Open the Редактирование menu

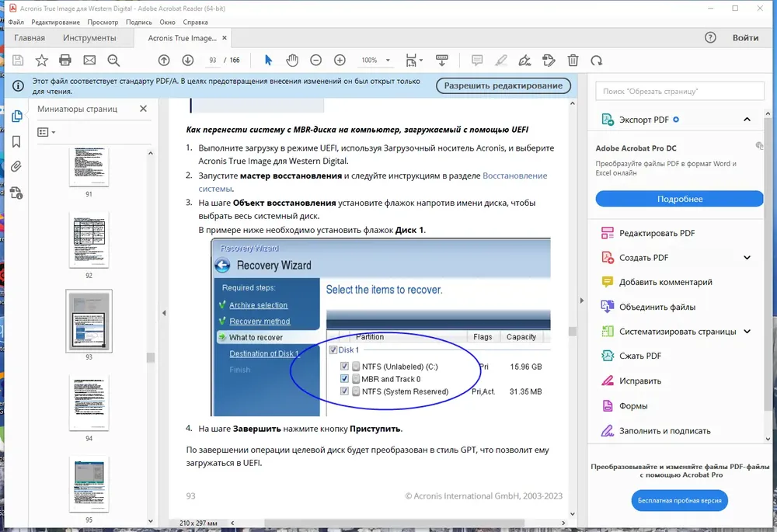click(x=55, y=23)
